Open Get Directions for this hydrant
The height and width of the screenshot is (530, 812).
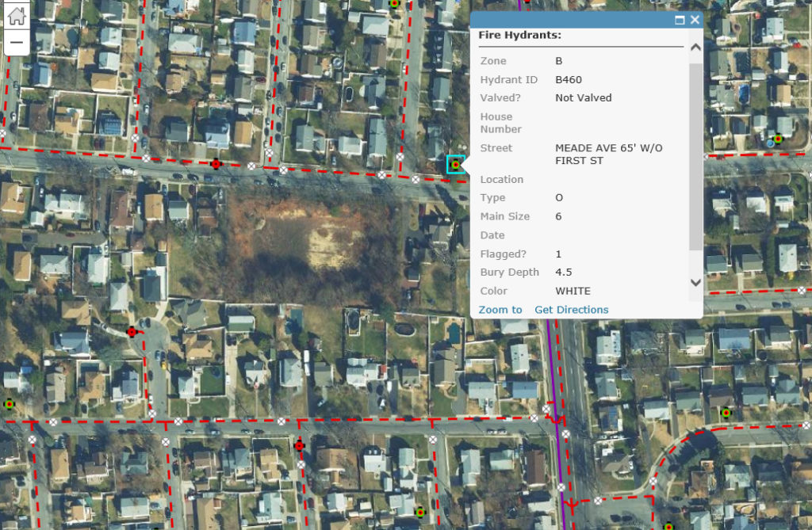coord(572,310)
